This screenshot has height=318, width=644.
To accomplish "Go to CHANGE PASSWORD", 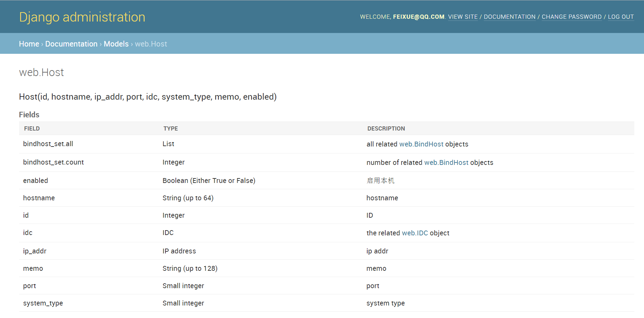I will click(572, 17).
